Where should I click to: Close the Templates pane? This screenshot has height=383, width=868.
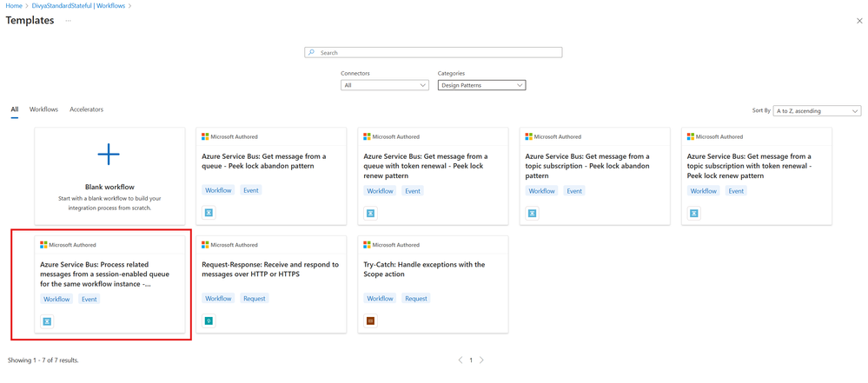pyautogui.click(x=859, y=21)
